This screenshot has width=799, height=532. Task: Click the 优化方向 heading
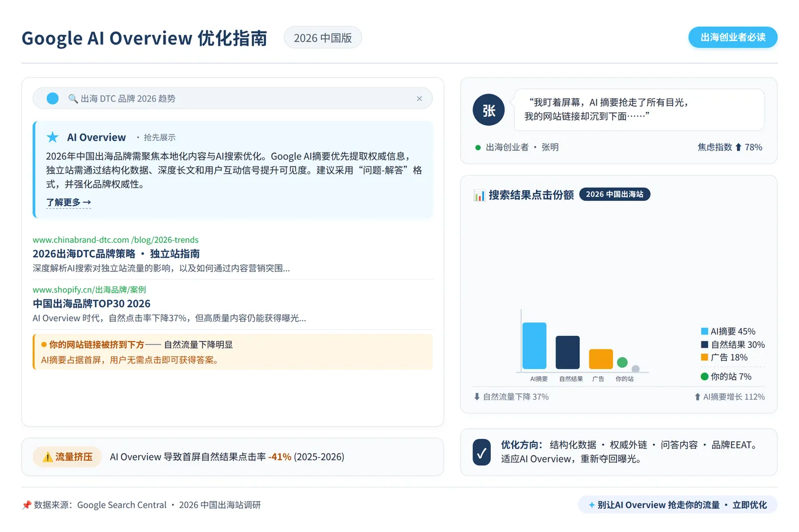point(522,445)
